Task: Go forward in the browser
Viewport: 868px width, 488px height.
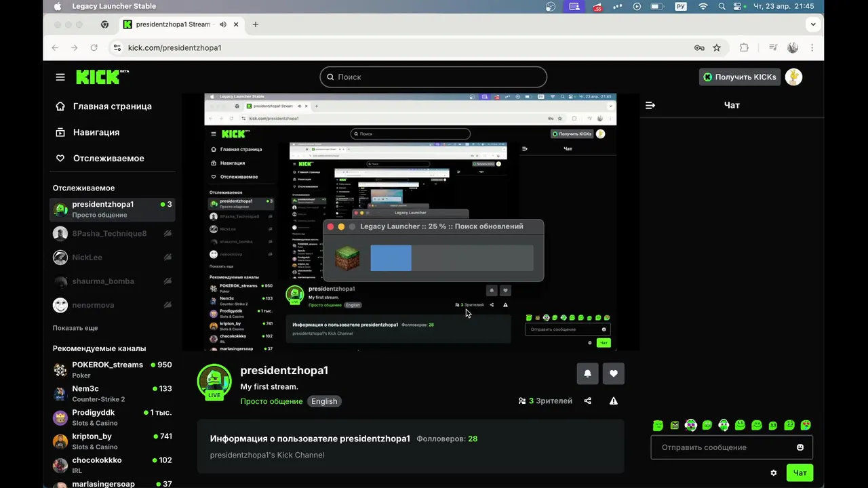Action: tap(75, 47)
